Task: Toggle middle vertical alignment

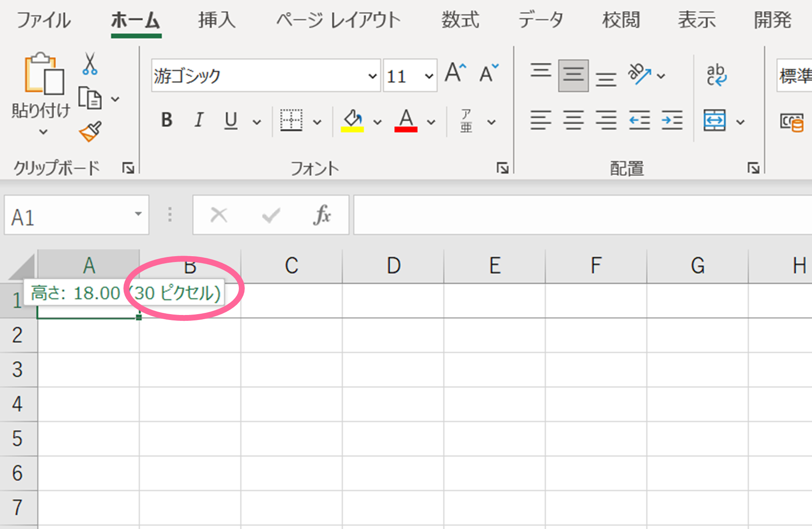Action: pyautogui.click(x=573, y=76)
